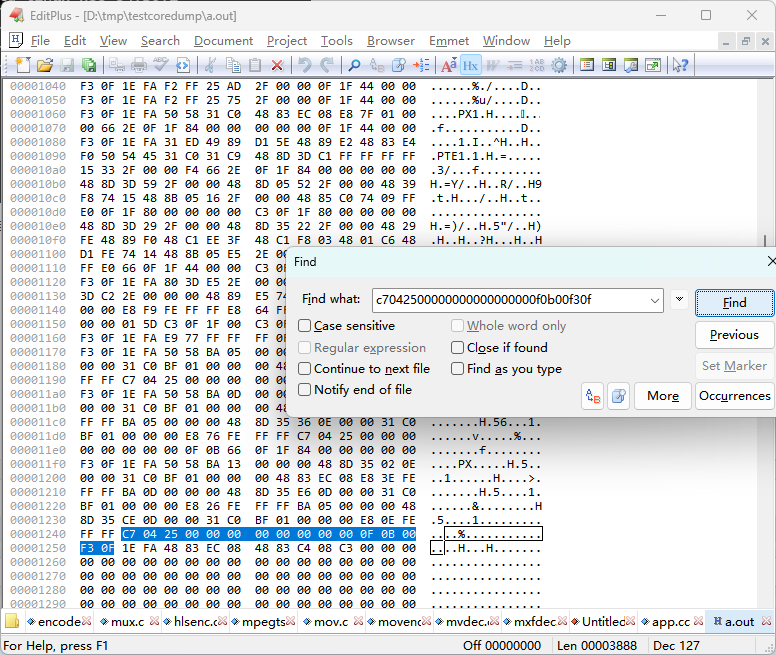Create a new document via toolbar
Screen dimensions: 776x655
coord(23,65)
